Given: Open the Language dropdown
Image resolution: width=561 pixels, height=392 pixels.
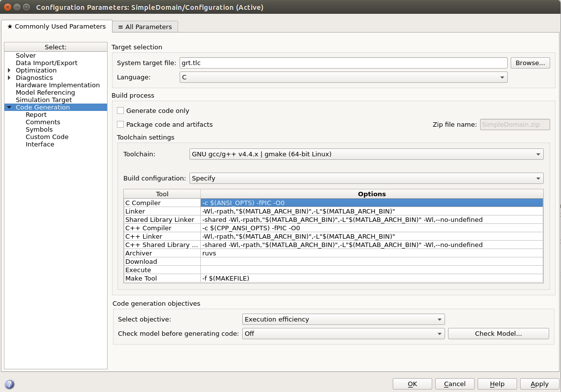Looking at the screenshot, I should (x=502, y=77).
